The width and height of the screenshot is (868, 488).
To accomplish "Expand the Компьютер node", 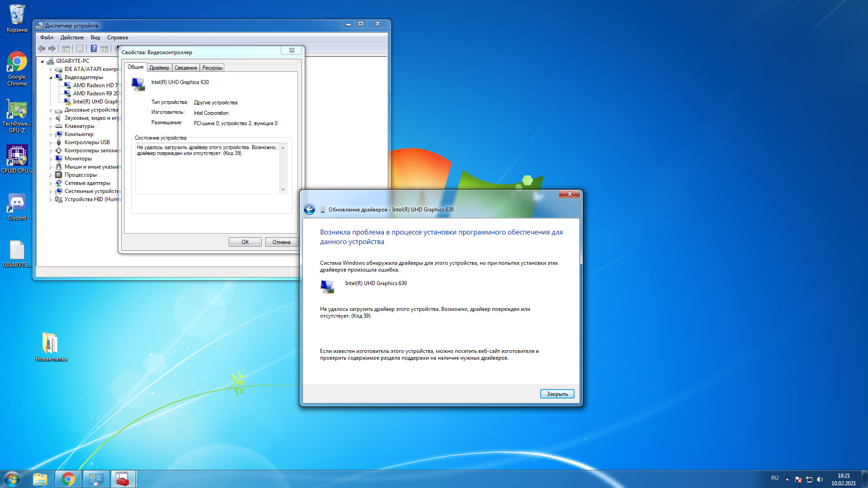I will (51, 135).
